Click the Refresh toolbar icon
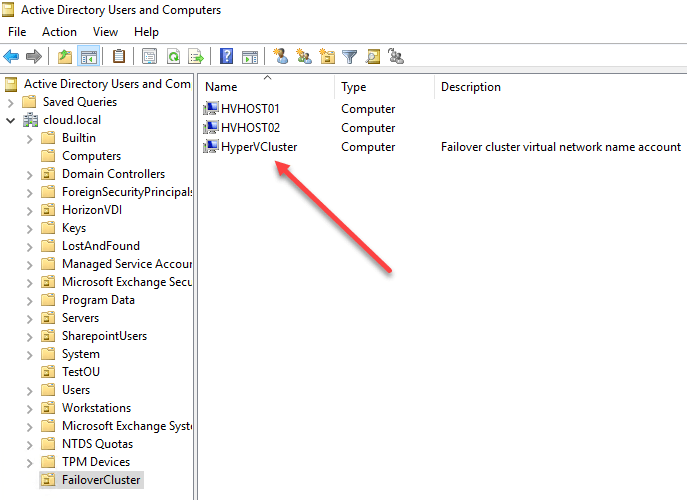This screenshot has height=500, width=687. tap(173, 57)
